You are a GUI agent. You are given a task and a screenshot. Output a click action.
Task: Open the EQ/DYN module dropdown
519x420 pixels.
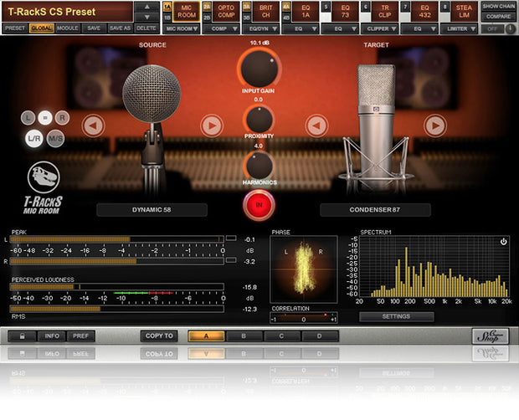[x=261, y=28]
